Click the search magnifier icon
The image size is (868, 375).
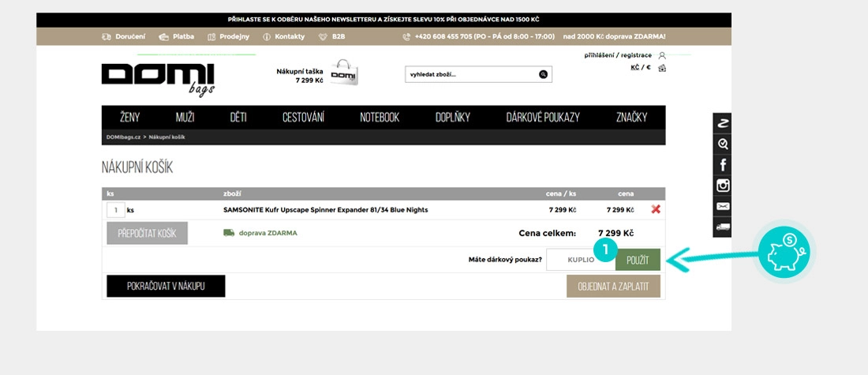click(x=543, y=74)
